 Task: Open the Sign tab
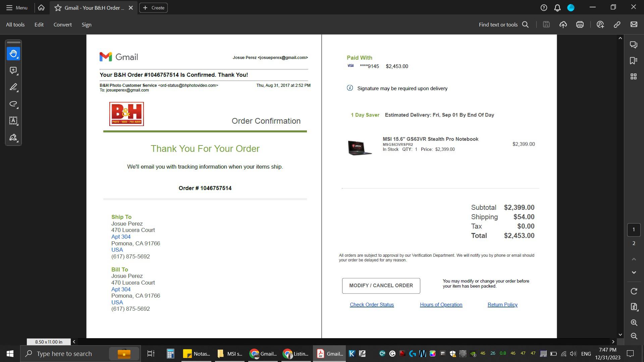[x=87, y=24]
